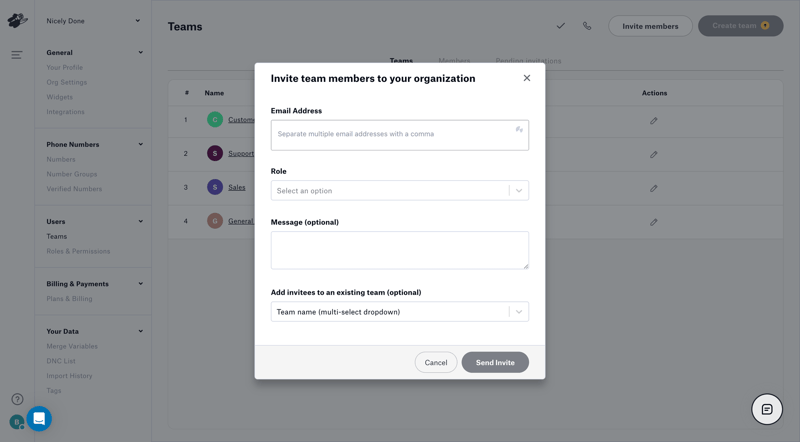Viewport: 800px width, 442px height.
Task: Open the General team link
Action: [x=241, y=221]
